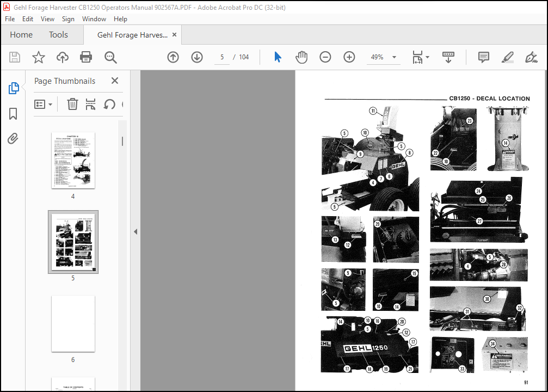Go to the next page arrow
The height and width of the screenshot is (392, 548).
pos(197,57)
